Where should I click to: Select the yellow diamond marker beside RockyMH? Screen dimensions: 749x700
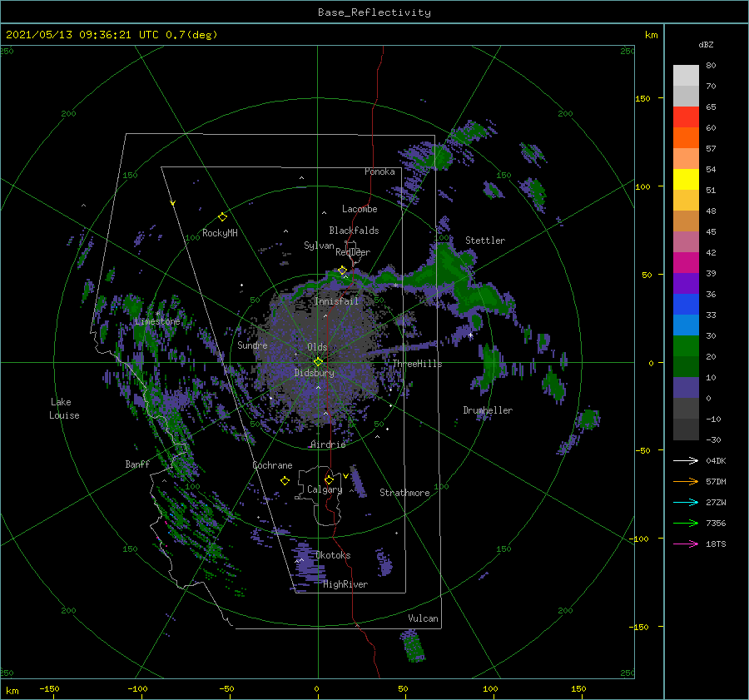(x=222, y=217)
